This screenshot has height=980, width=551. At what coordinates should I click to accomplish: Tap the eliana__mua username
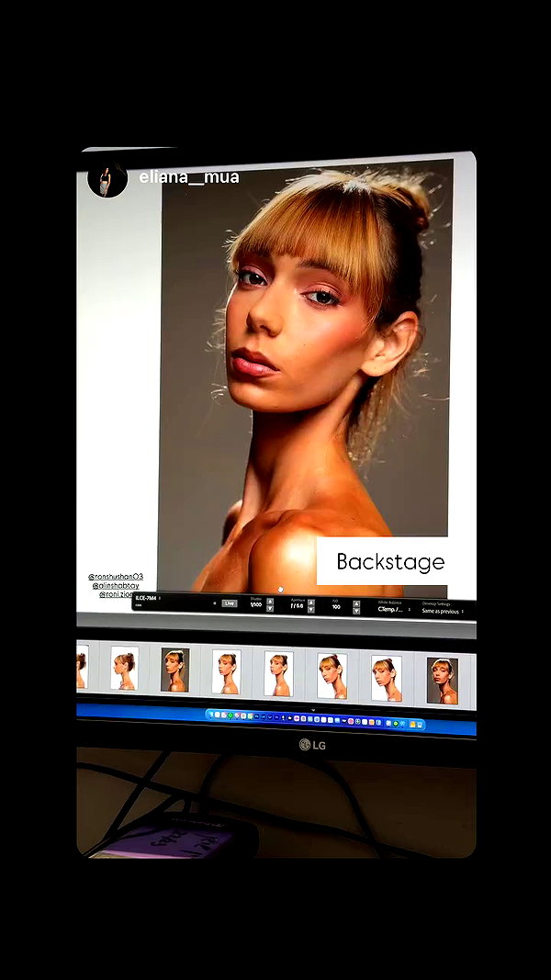188,177
